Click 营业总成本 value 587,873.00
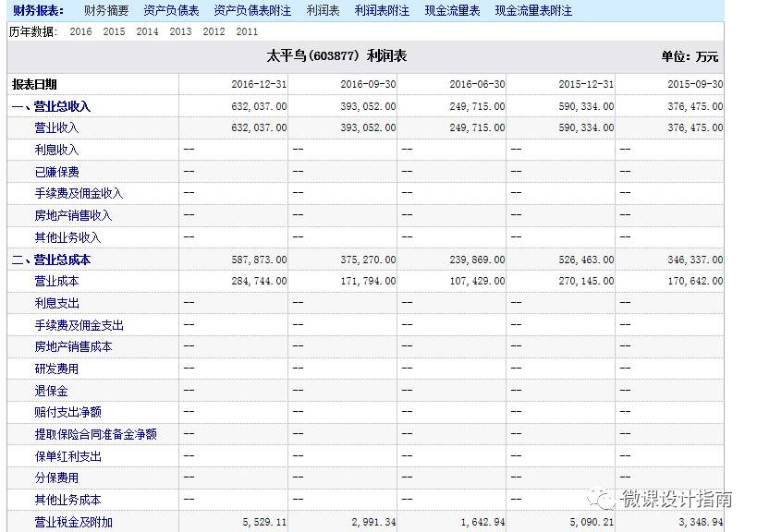The height and width of the screenshot is (532, 757). point(259,260)
